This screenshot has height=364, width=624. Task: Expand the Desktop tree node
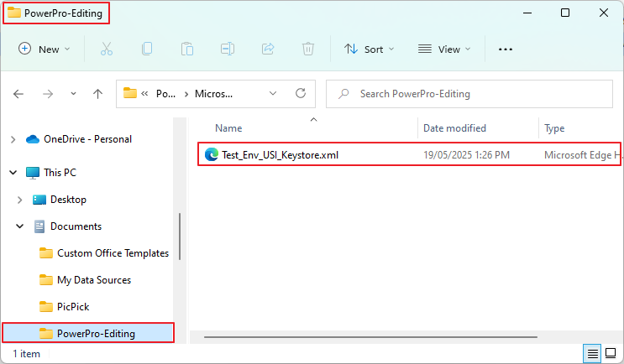click(x=19, y=200)
